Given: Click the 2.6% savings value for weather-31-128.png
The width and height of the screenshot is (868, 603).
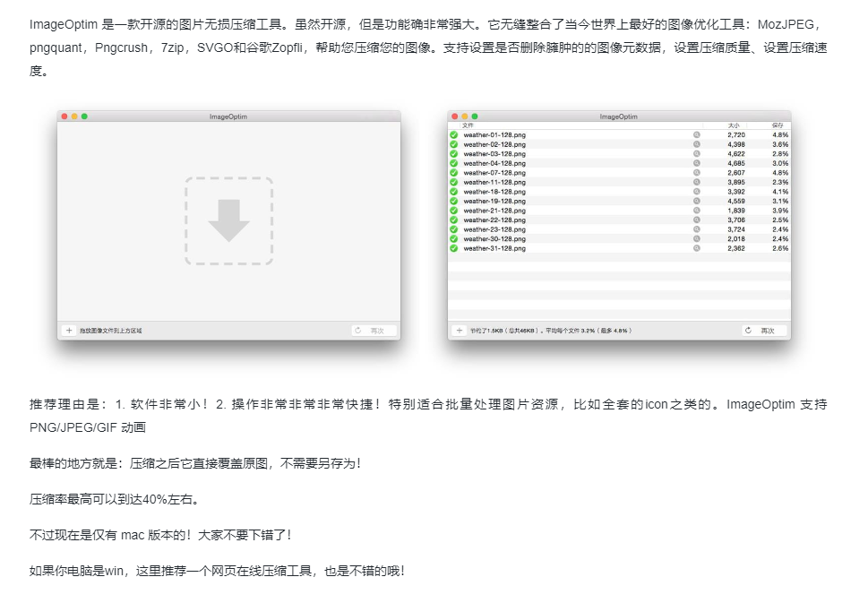Looking at the screenshot, I should tap(780, 248).
